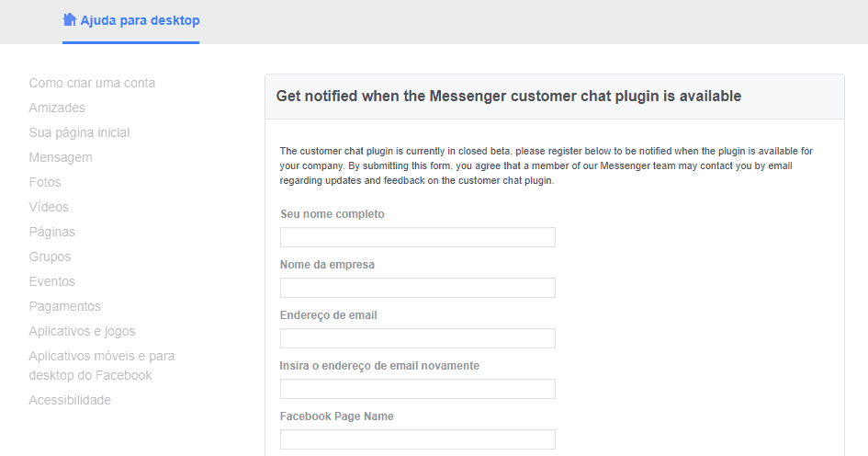Focus the Seu nome completo field
The height and width of the screenshot is (456, 868).
coord(417,237)
